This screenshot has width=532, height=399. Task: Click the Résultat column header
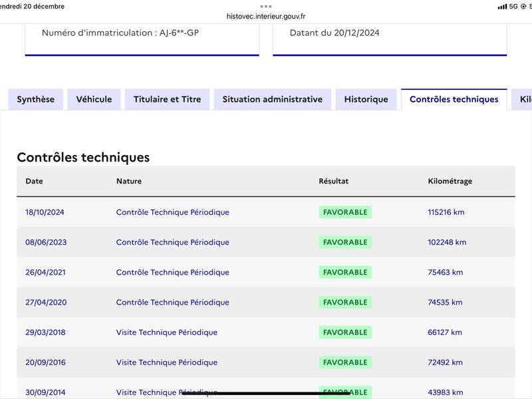334,181
